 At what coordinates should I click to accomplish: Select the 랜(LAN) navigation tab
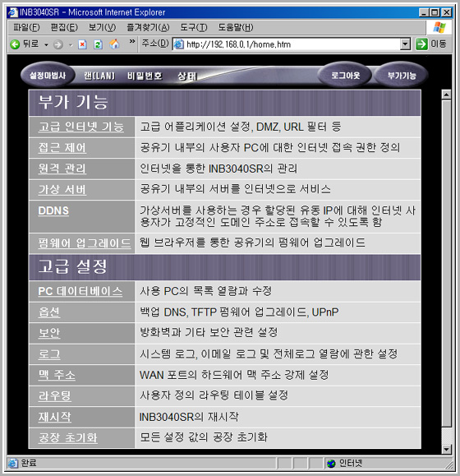tap(99, 76)
